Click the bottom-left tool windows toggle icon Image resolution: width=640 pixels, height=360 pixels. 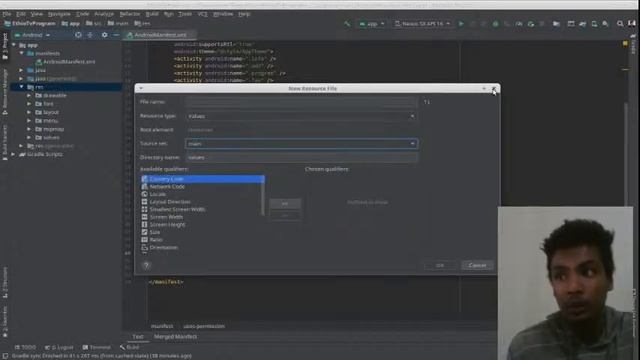pyautogui.click(x=5, y=356)
